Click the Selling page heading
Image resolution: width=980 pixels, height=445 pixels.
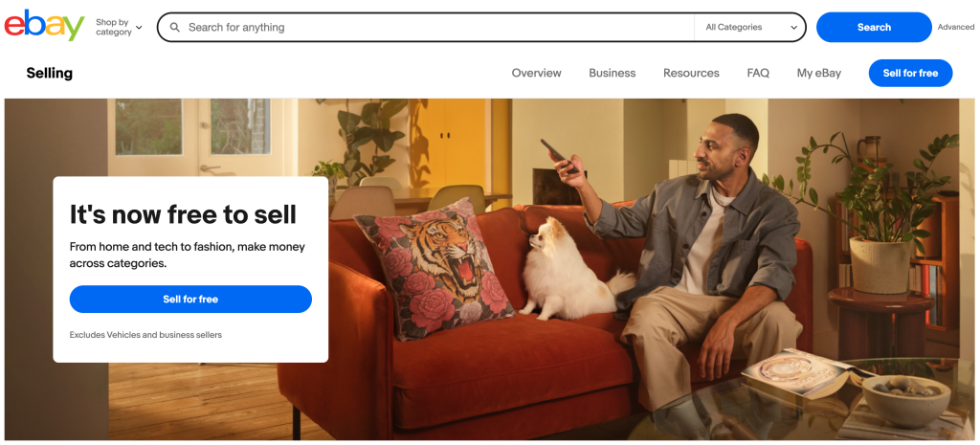click(x=50, y=73)
